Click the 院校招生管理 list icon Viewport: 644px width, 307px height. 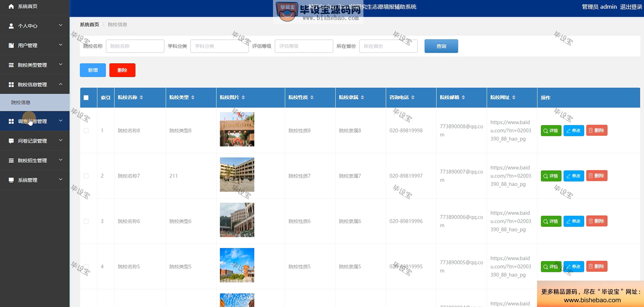(x=11, y=161)
